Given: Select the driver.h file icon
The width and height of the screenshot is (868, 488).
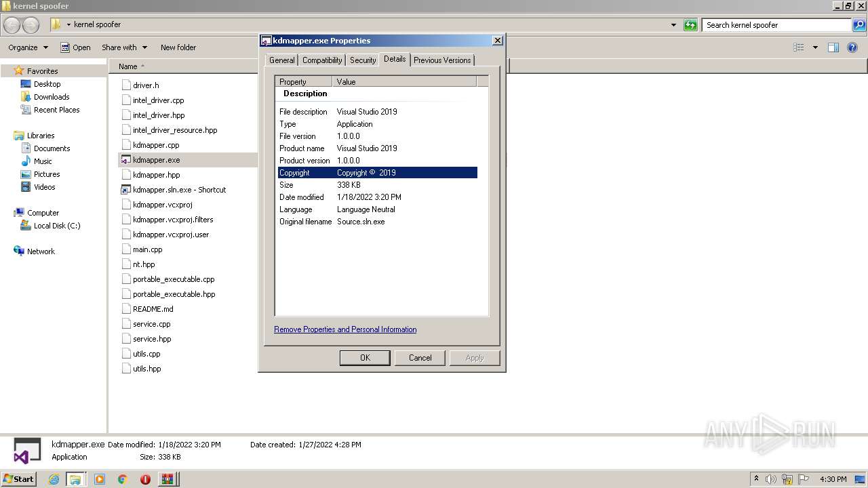Looking at the screenshot, I should (x=125, y=85).
